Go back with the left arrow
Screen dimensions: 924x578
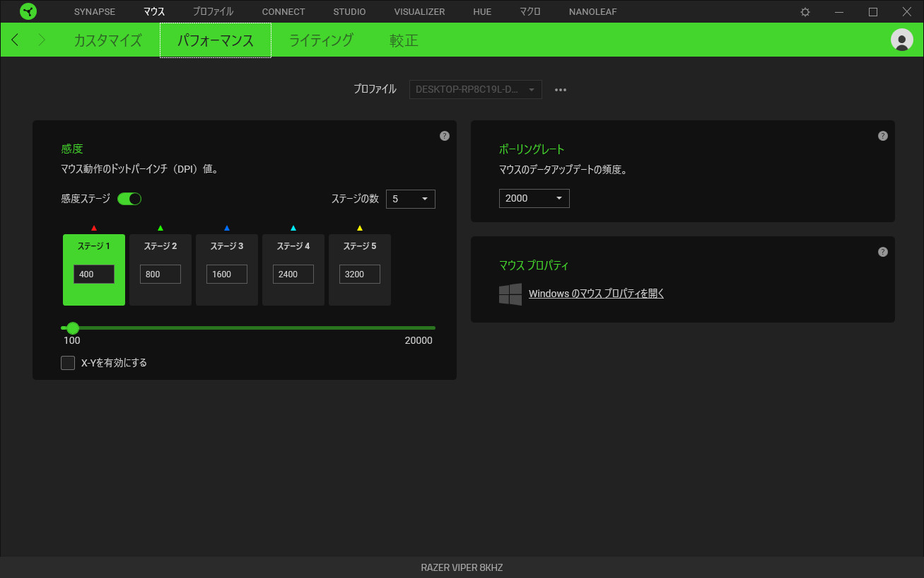tap(16, 40)
